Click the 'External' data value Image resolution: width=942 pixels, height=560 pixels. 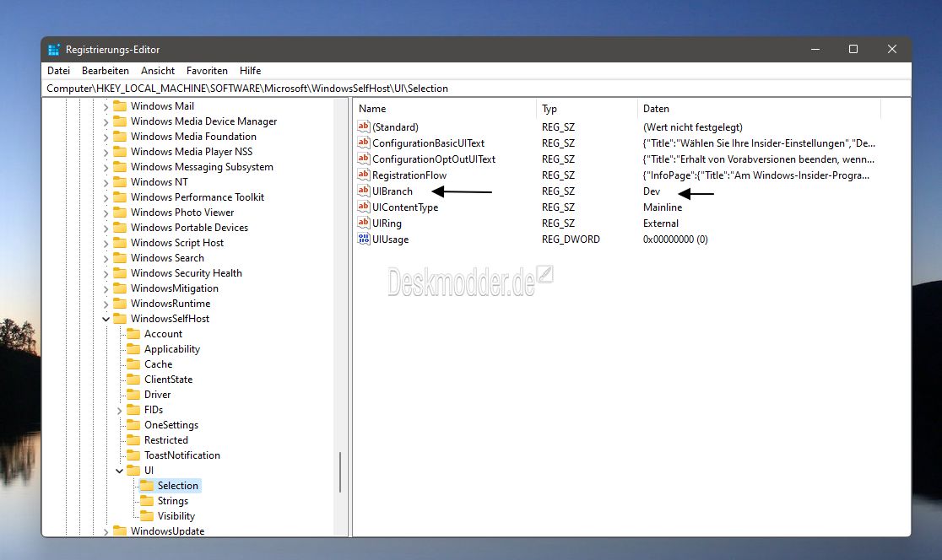pyautogui.click(x=661, y=223)
